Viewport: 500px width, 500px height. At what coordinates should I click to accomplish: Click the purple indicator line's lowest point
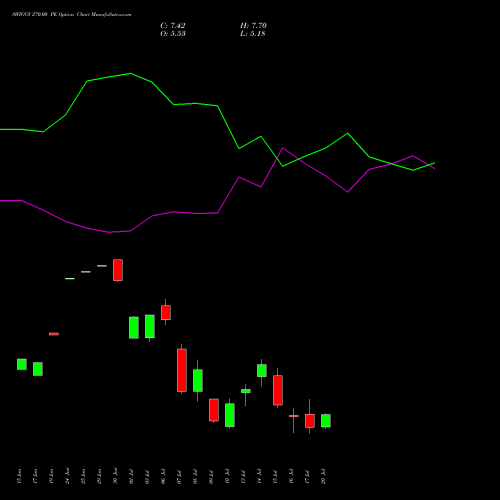click(x=110, y=232)
